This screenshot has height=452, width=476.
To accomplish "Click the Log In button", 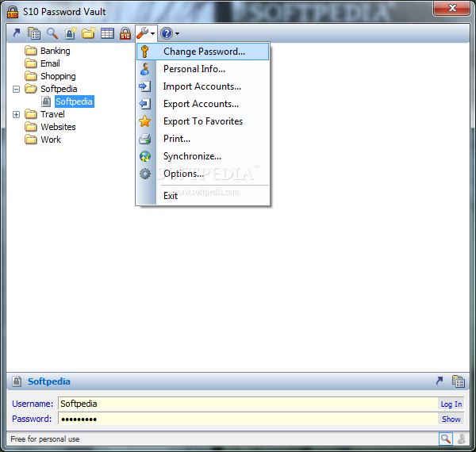I will tap(451, 404).
